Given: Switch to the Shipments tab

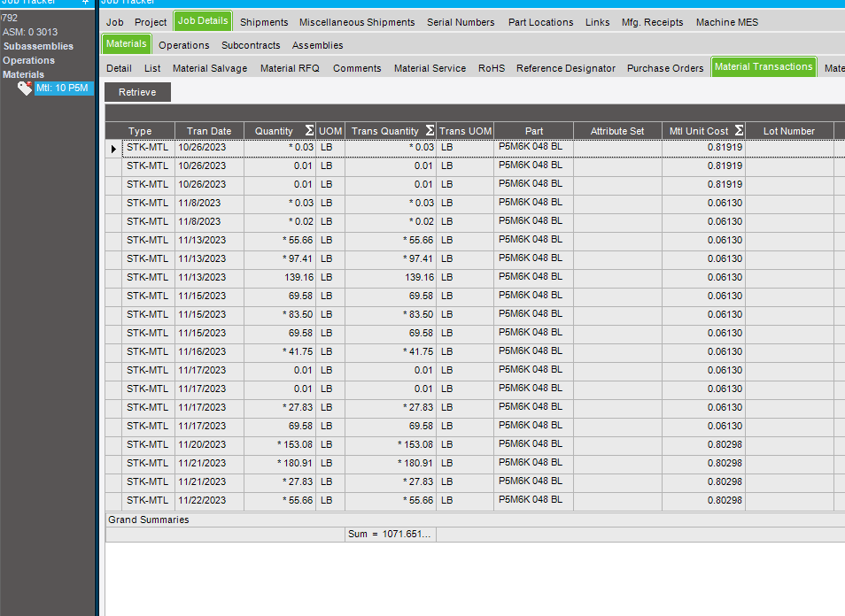Looking at the screenshot, I should tap(264, 22).
